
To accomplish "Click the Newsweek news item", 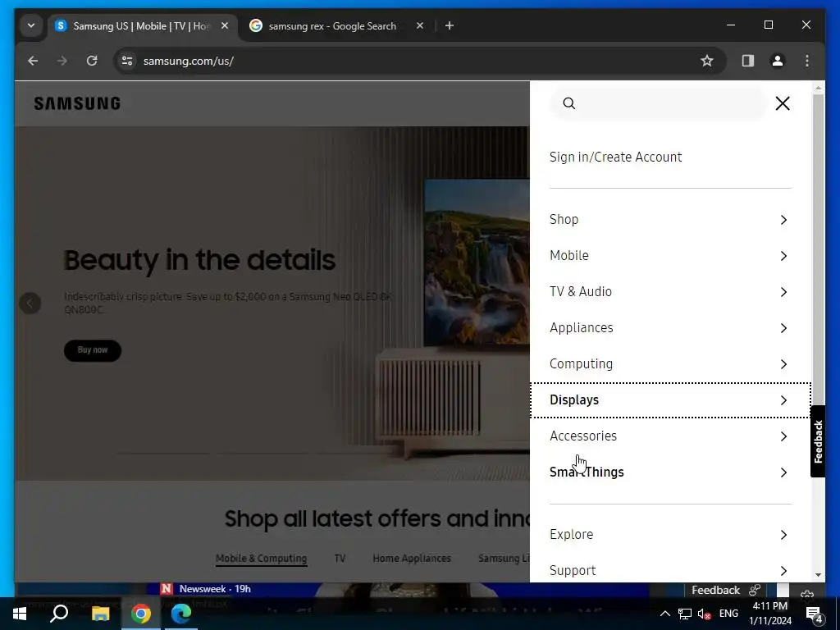I will [x=214, y=589].
